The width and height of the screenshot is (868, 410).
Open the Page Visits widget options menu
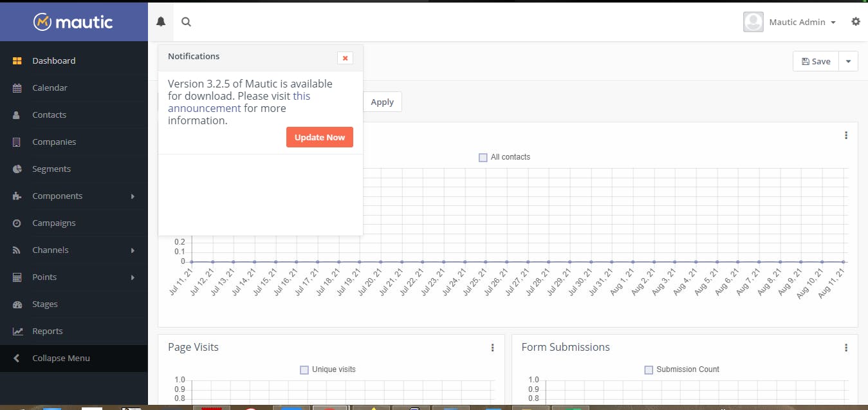[x=492, y=347]
